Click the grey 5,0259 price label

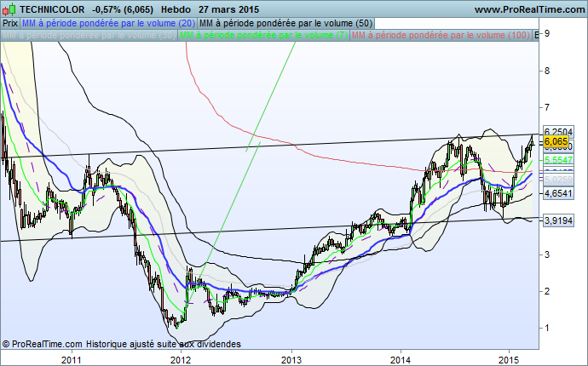point(558,180)
